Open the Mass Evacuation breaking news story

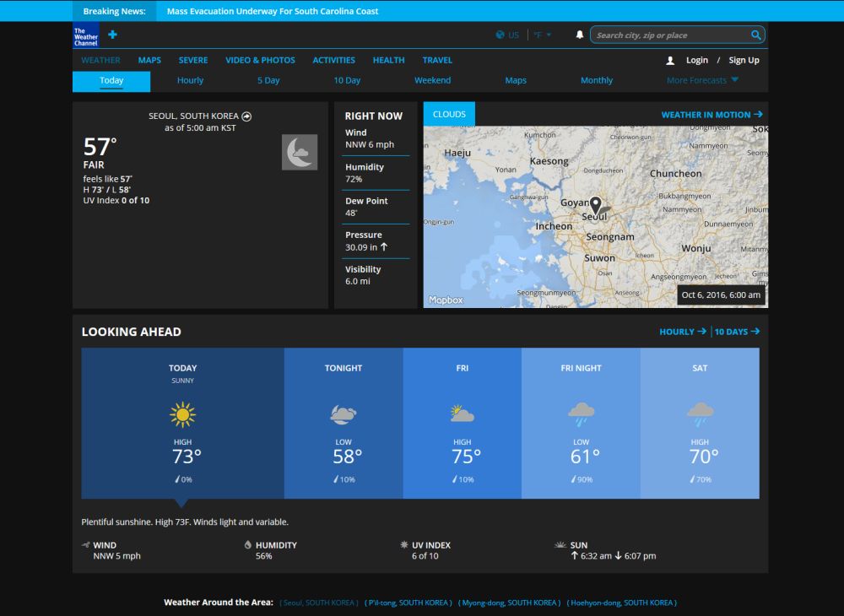274,10
